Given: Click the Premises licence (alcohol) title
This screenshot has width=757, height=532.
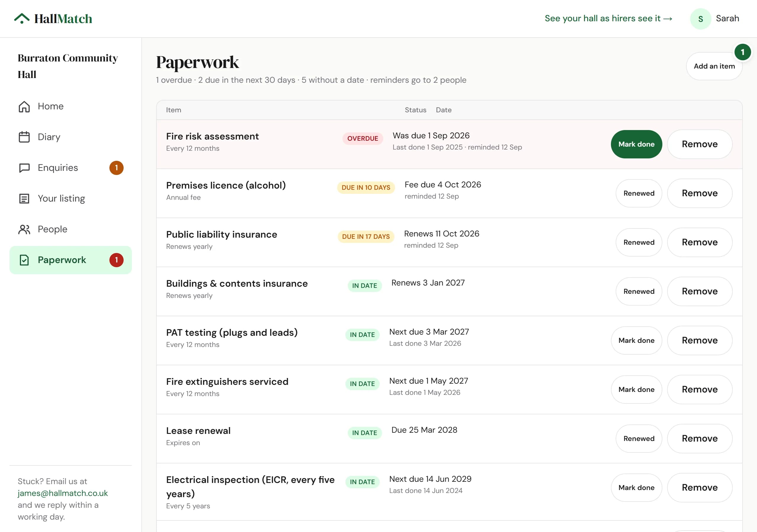Looking at the screenshot, I should pyautogui.click(x=226, y=186).
